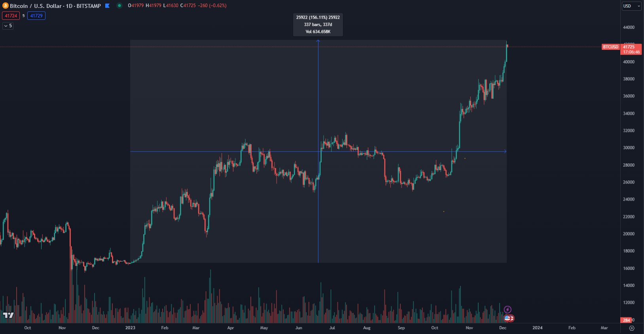Click the BTCUSD price line label

(610, 47)
